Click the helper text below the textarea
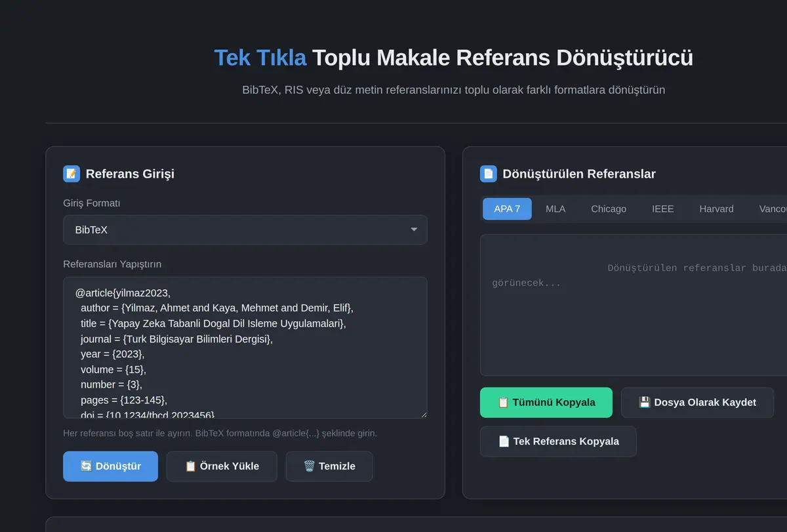The image size is (787, 532). tap(220, 434)
